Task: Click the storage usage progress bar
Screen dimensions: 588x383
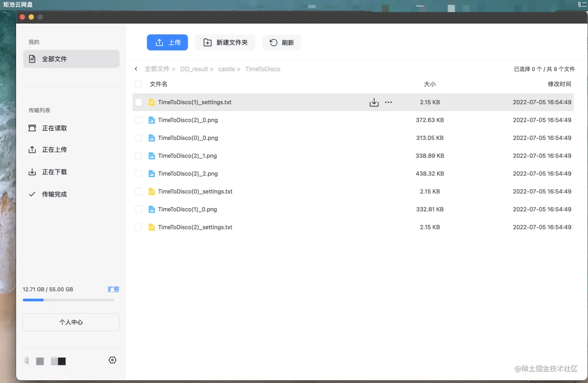Action: [69, 300]
